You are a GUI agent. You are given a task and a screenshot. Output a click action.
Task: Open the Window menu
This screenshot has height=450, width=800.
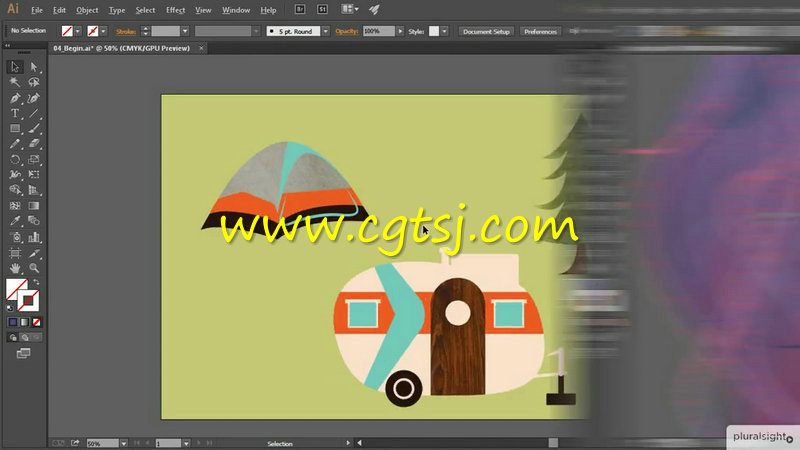(236, 10)
